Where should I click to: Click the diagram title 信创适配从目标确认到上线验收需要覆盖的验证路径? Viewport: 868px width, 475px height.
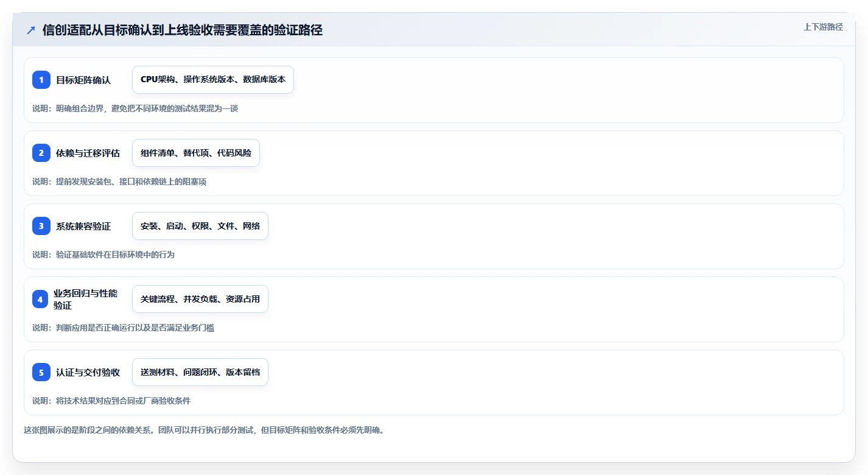[183, 30]
